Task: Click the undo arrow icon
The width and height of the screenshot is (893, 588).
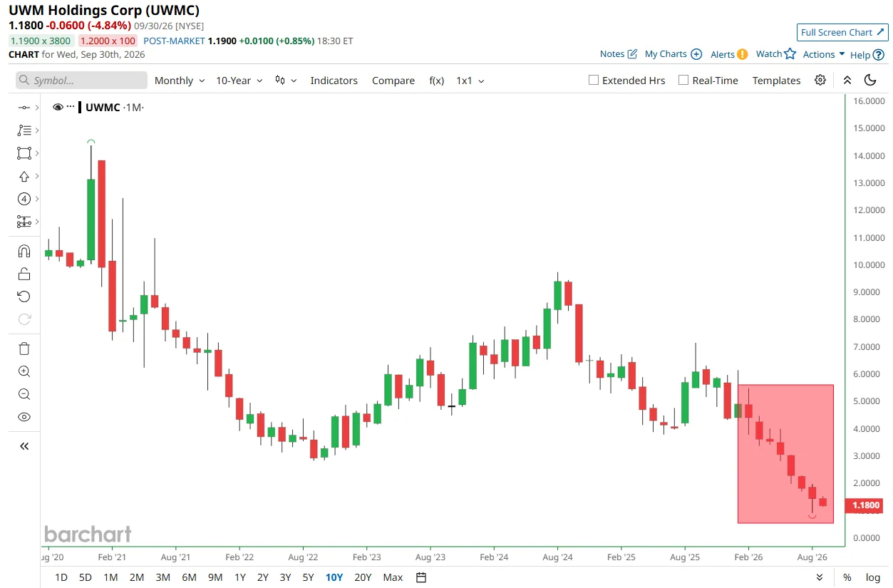Action: pos(24,296)
